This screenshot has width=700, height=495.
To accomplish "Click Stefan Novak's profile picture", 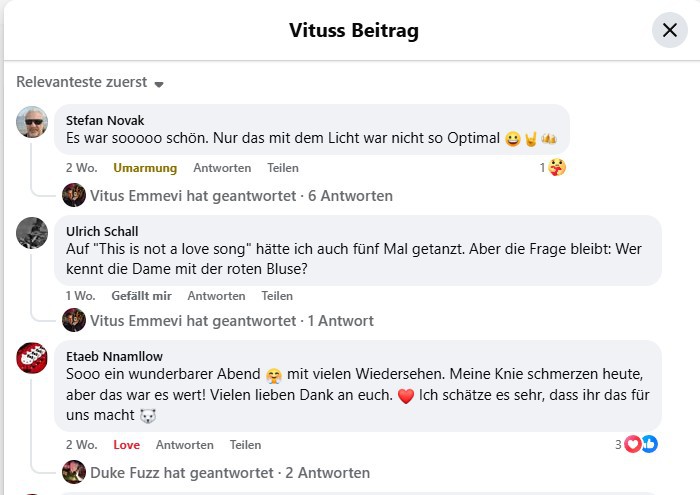I will tap(32, 122).
